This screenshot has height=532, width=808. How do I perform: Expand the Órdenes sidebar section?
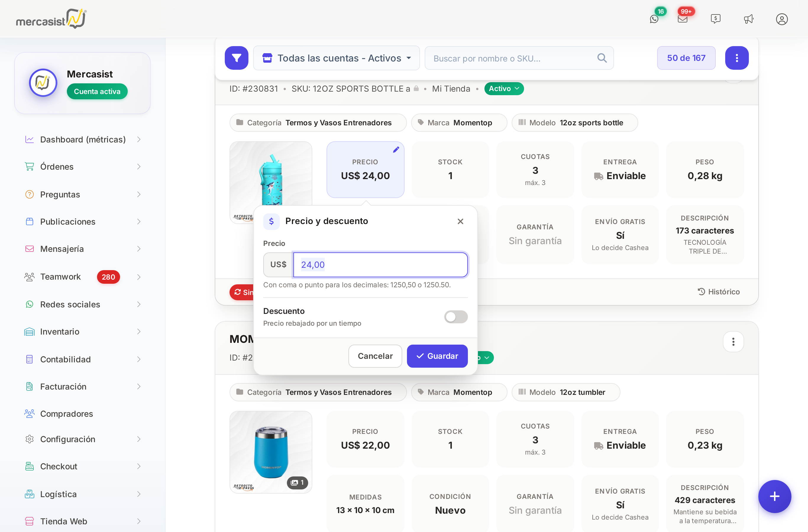83,167
